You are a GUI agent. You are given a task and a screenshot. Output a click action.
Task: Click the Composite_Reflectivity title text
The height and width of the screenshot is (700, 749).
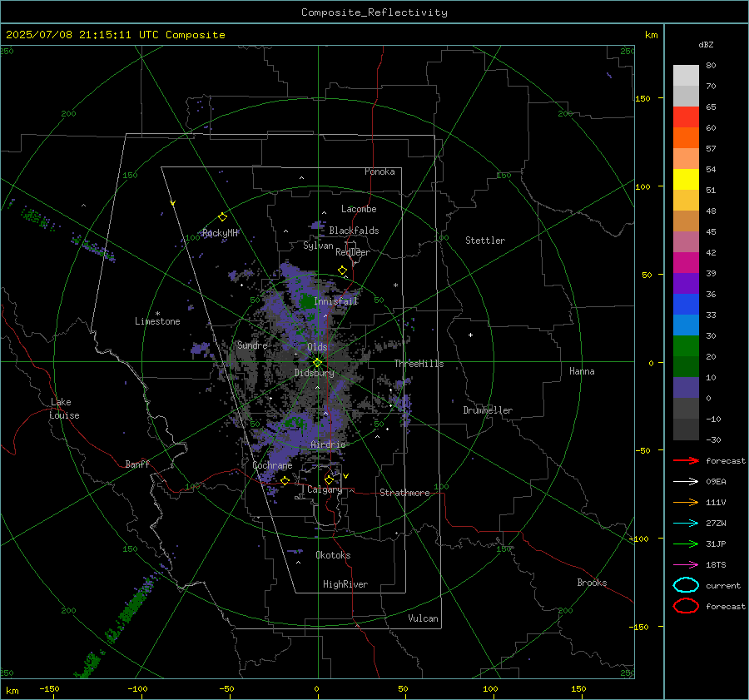pyautogui.click(x=374, y=12)
